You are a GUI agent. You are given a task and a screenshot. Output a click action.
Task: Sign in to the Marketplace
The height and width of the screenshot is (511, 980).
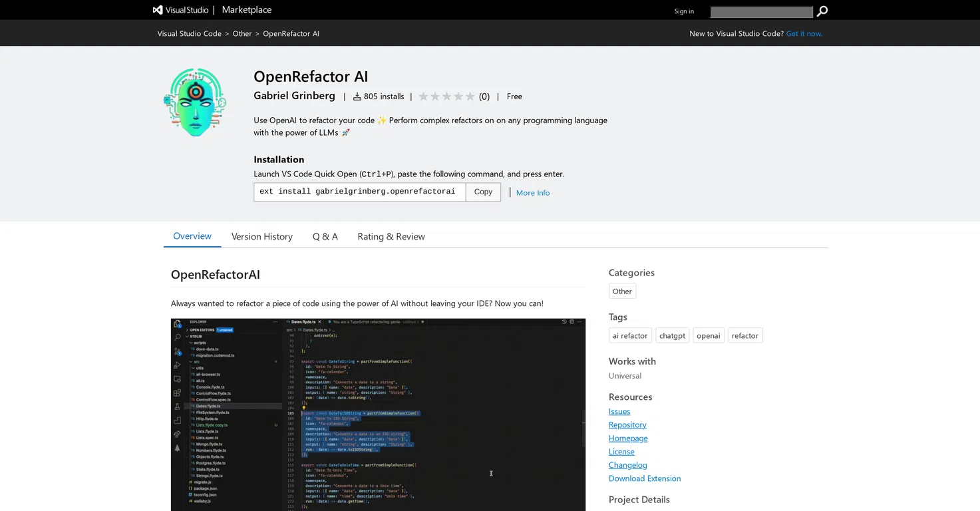(684, 11)
